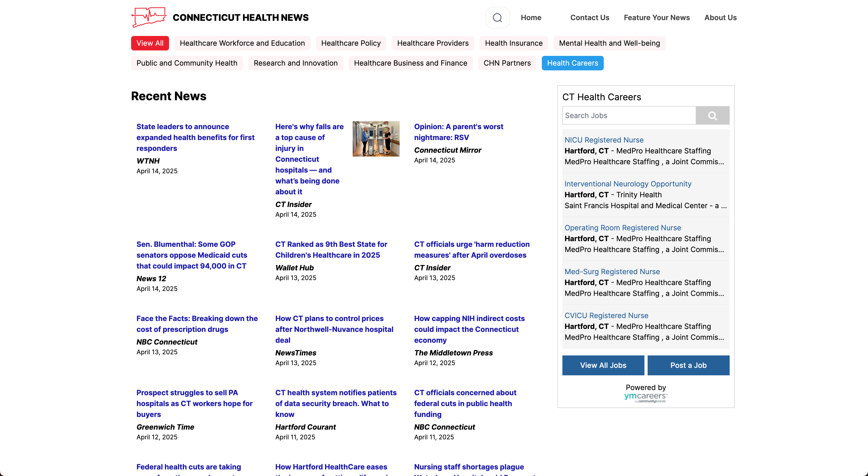Screen dimensions: 868x476
Task: Click the 'News 12' source label
Action: point(151,279)
